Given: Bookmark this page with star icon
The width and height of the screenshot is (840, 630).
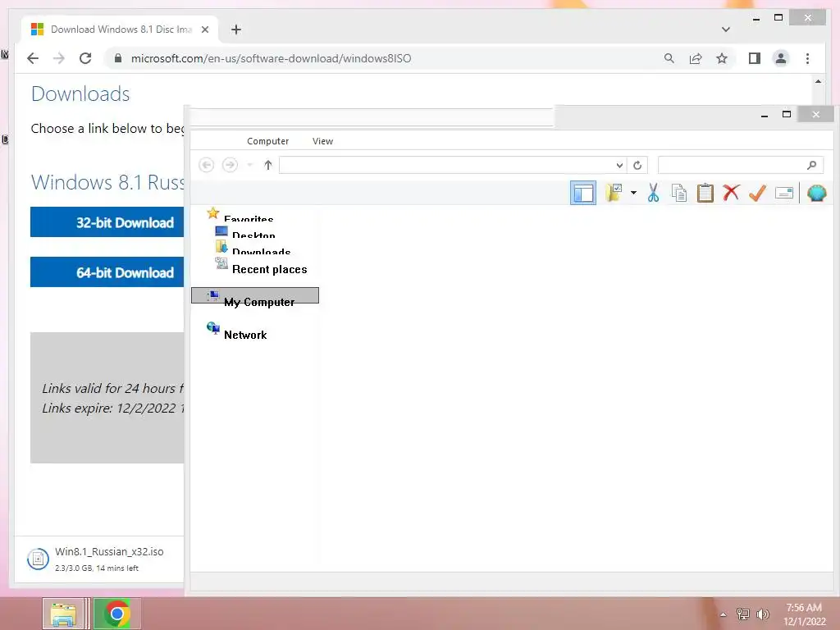Looking at the screenshot, I should (x=722, y=58).
